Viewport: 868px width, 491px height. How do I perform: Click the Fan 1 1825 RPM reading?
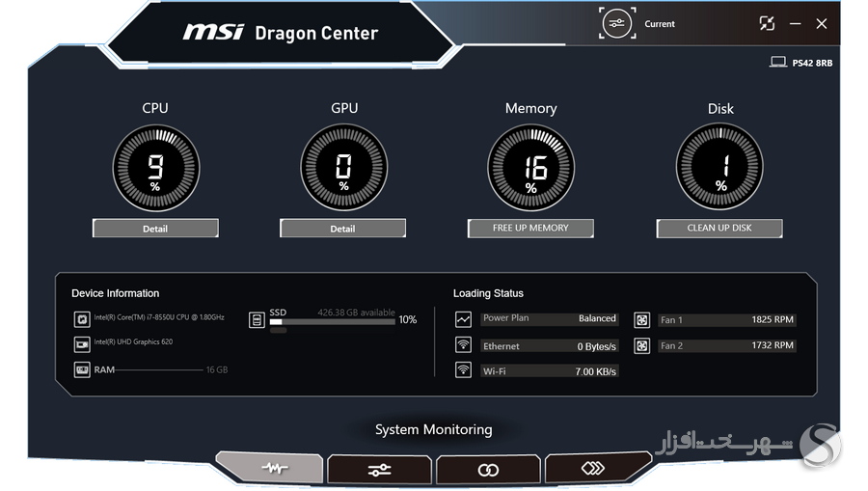click(x=773, y=319)
